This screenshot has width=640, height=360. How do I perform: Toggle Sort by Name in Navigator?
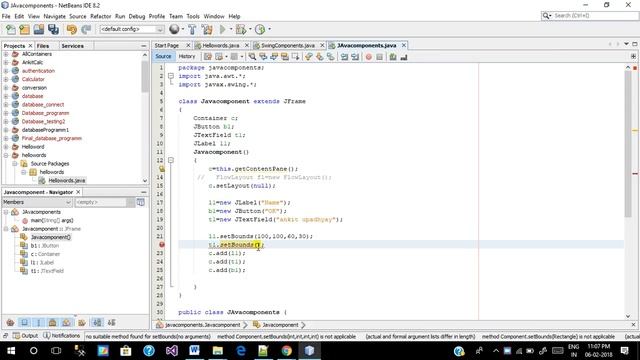tap(97, 322)
